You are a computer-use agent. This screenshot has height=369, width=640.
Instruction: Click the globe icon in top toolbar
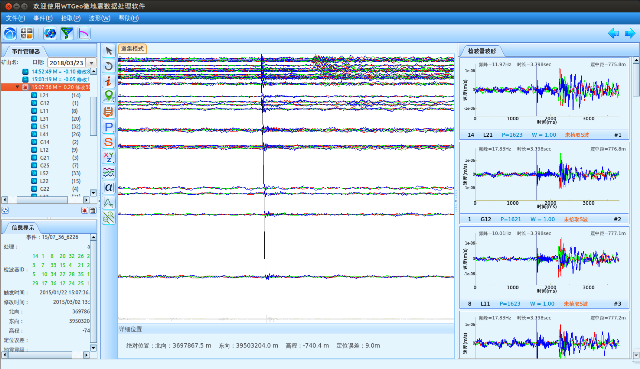50,33
